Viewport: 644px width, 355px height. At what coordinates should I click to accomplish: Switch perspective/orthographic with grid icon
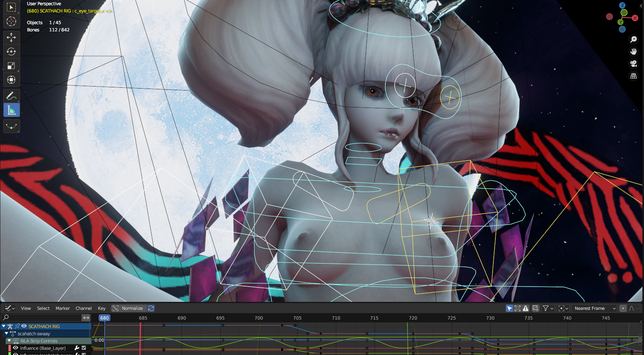tap(634, 76)
